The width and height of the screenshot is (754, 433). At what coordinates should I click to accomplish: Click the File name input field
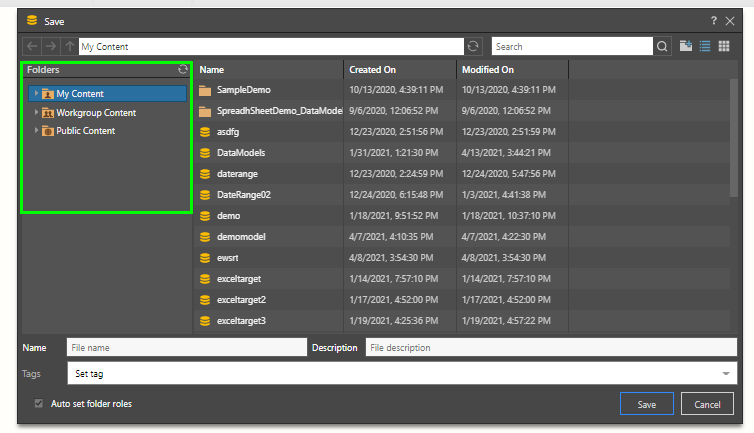[186, 347]
